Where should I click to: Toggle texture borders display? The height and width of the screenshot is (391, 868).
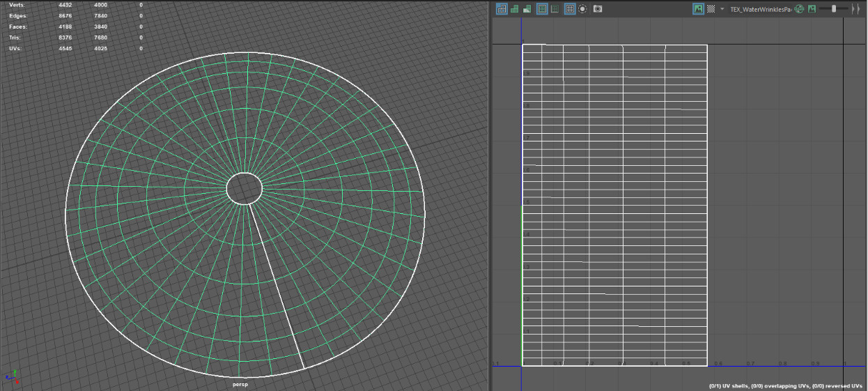[542, 9]
